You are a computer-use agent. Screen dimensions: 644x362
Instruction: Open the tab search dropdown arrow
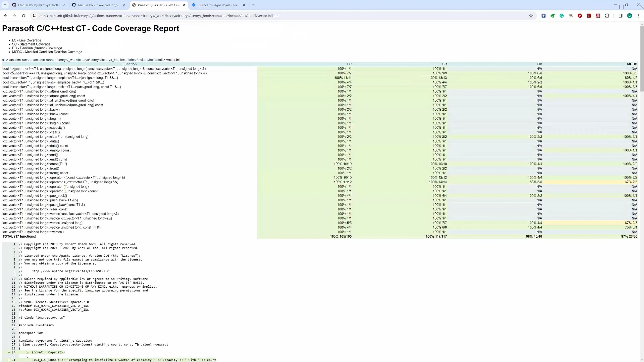(5, 5)
